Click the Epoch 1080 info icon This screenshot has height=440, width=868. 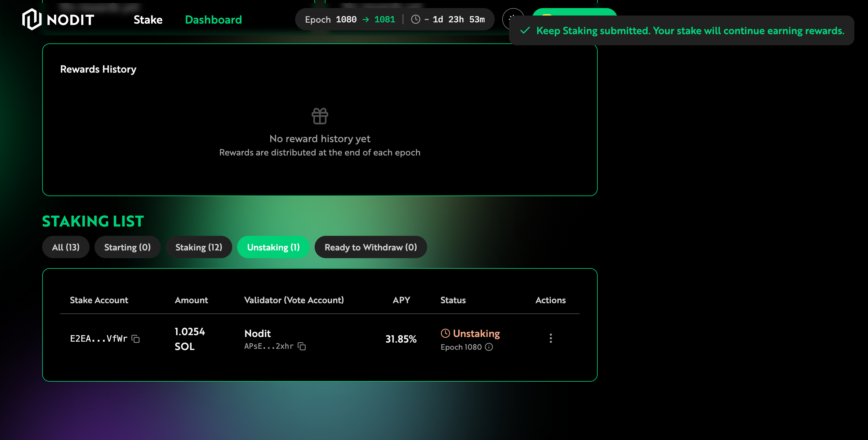click(489, 347)
